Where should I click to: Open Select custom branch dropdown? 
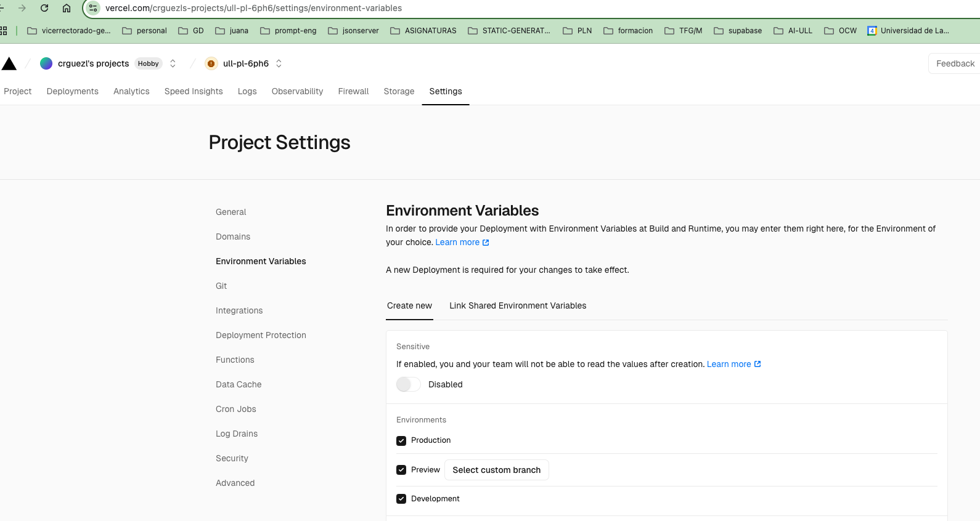(497, 470)
